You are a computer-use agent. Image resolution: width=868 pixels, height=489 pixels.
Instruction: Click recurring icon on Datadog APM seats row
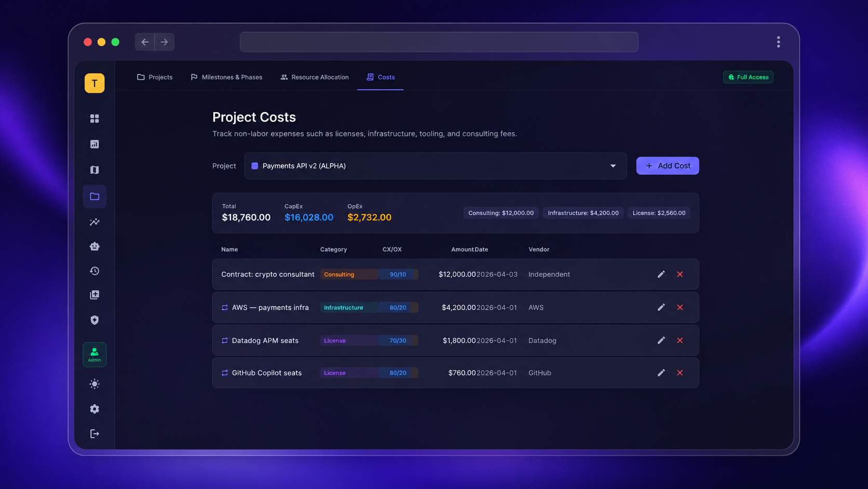click(x=225, y=340)
